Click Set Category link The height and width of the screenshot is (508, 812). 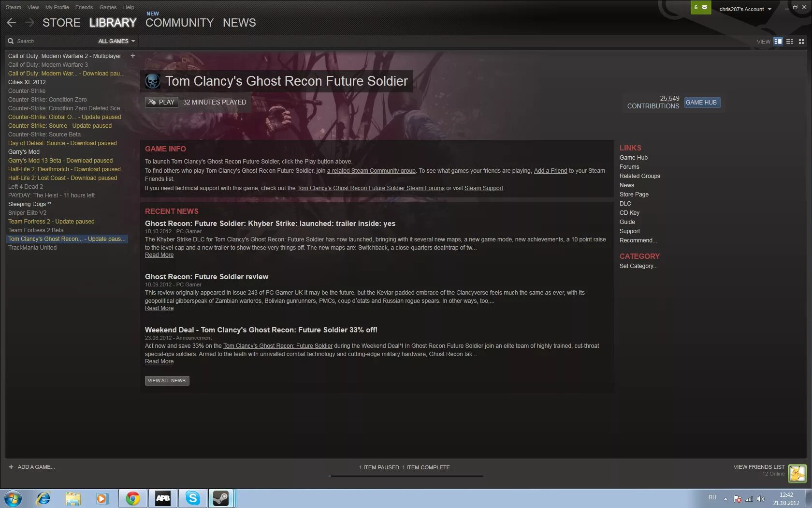coord(638,266)
